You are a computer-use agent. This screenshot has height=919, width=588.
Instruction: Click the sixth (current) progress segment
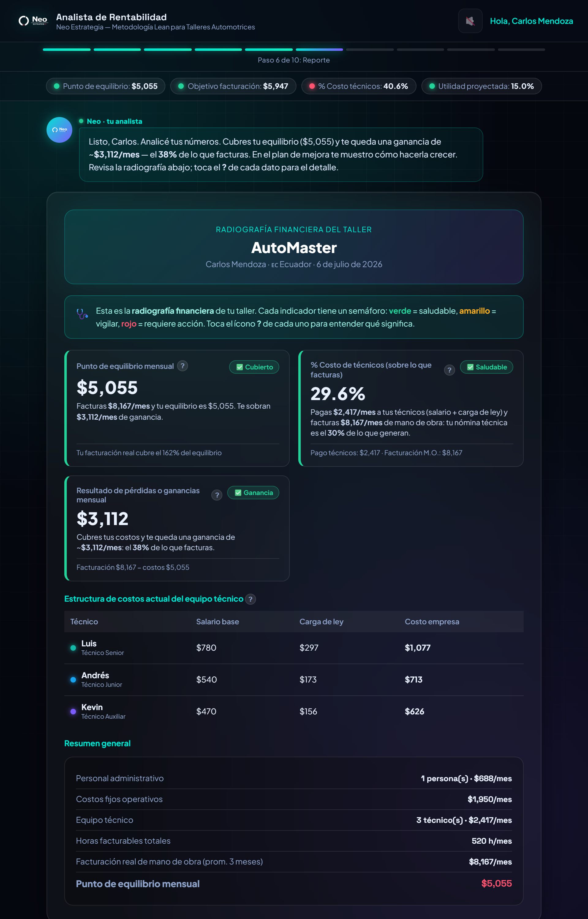[x=319, y=50]
